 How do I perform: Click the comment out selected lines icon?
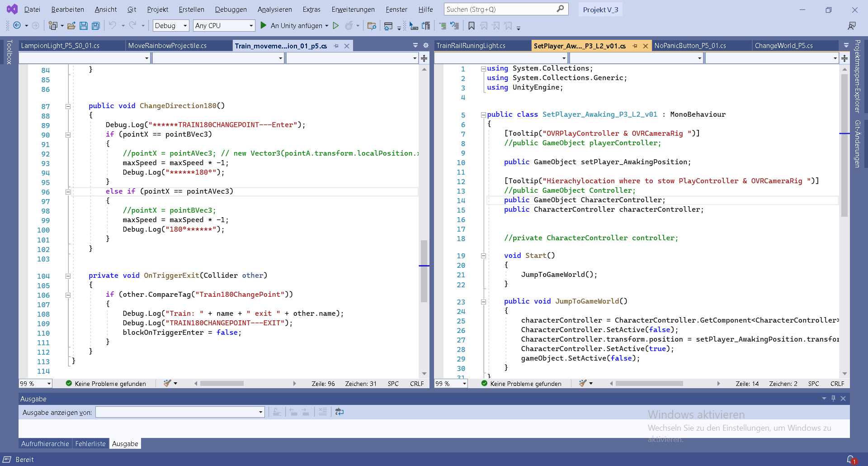[x=443, y=26]
